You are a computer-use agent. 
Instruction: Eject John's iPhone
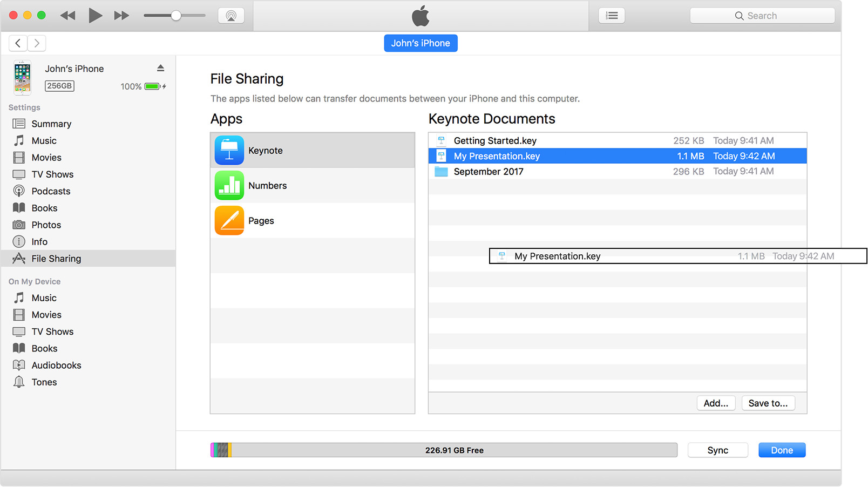pyautogui.click(x=160, y=68)
